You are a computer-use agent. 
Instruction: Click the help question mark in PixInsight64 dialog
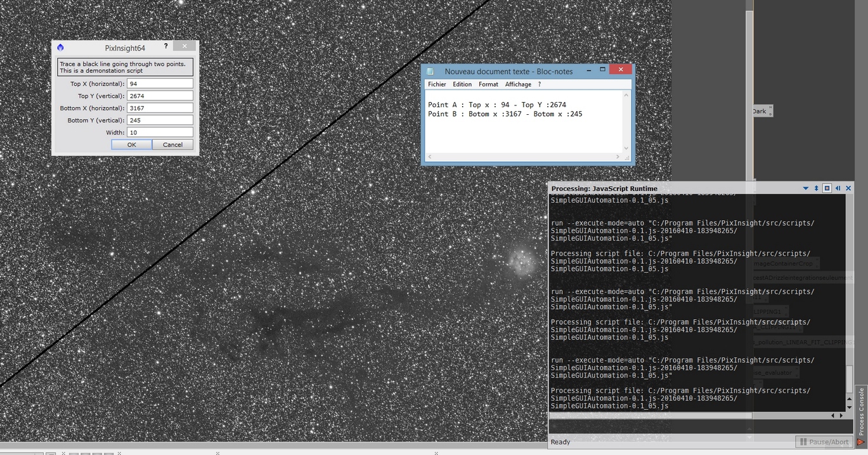click(165, 46)
